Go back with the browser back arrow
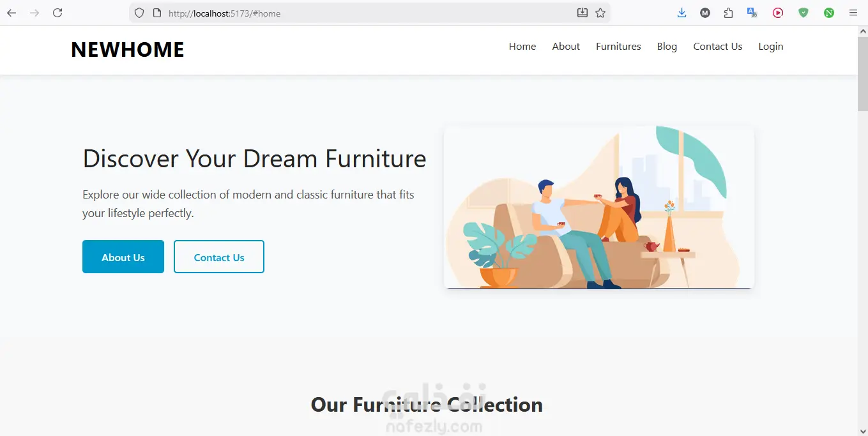 [x=11, y=13]
